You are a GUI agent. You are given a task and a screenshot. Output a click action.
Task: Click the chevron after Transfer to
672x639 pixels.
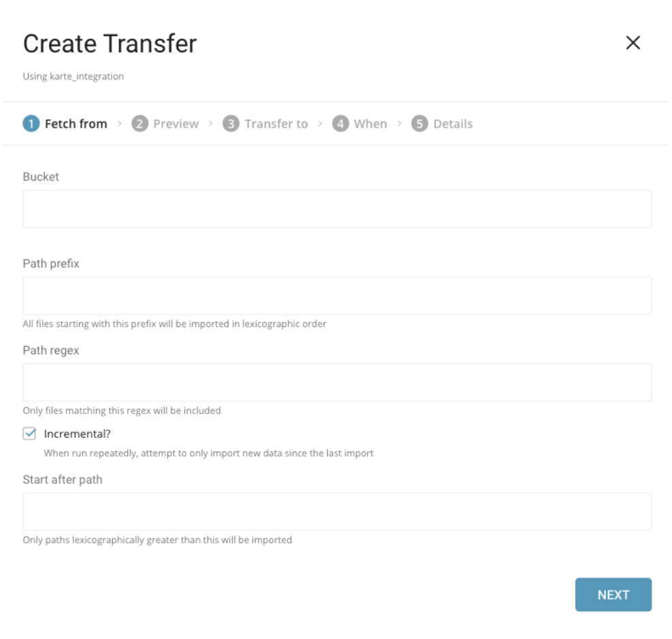coord(320,124)
